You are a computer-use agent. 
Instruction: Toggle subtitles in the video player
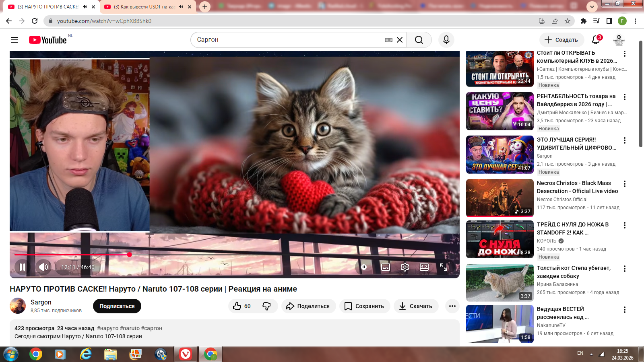click(x=386, y=267)
